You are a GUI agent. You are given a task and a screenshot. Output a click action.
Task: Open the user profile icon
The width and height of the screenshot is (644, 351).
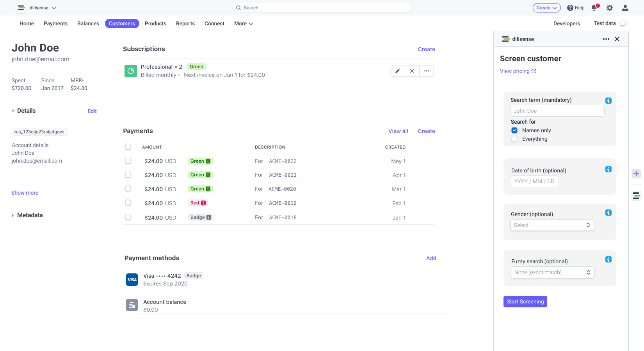click(x=625, y=8)
